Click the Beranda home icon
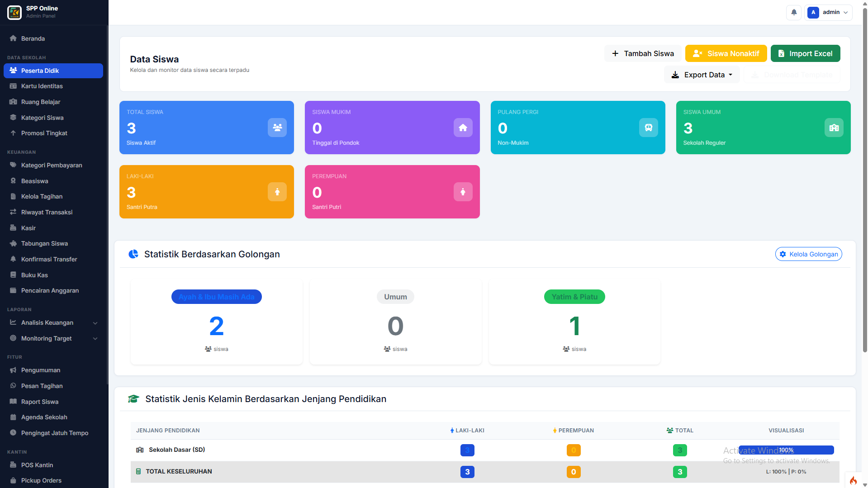The height and width of the screenshot is (488, 868). point(13,38)
